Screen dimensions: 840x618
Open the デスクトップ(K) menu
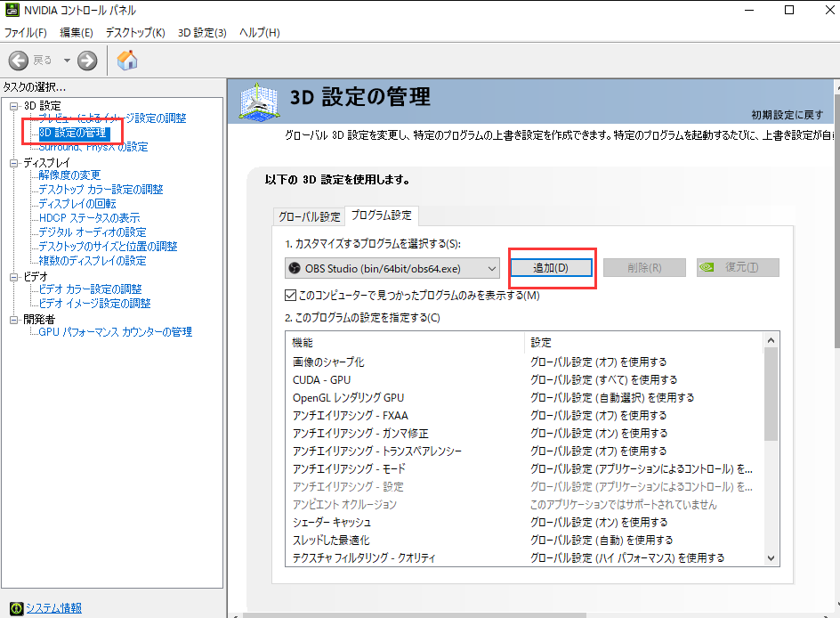pos(135,33)
